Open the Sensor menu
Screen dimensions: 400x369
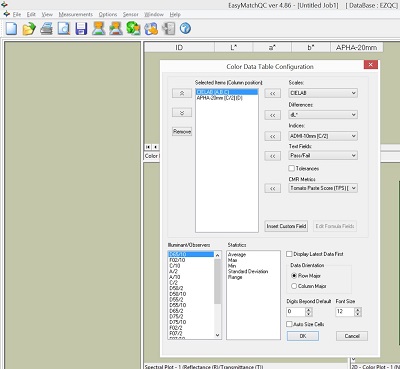click(x=130, y=14)
